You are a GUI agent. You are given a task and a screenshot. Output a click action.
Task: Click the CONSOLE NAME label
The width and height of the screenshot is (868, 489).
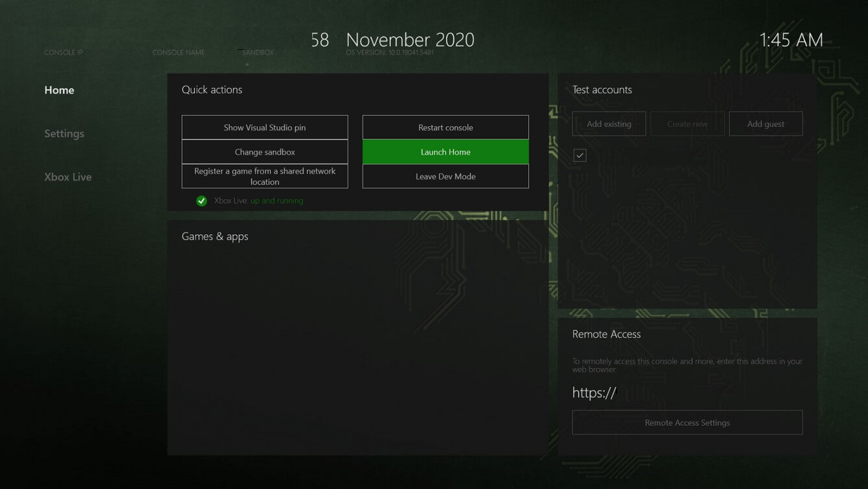coord(179,53)
